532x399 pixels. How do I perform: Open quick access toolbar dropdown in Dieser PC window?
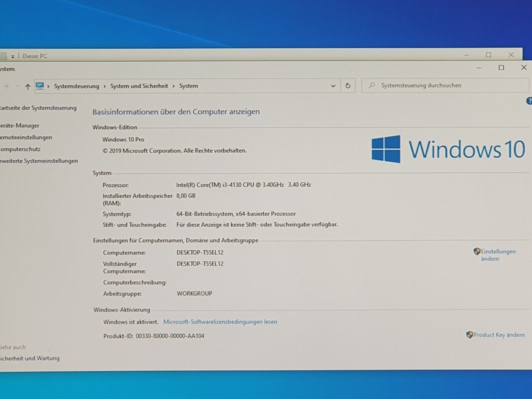(13, 57)
